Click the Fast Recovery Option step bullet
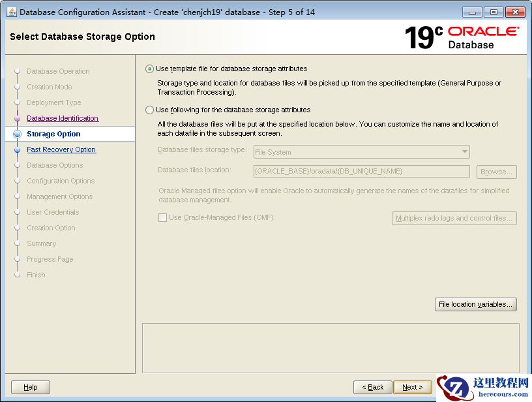532x402 pixels. click(x=18, y=149)
